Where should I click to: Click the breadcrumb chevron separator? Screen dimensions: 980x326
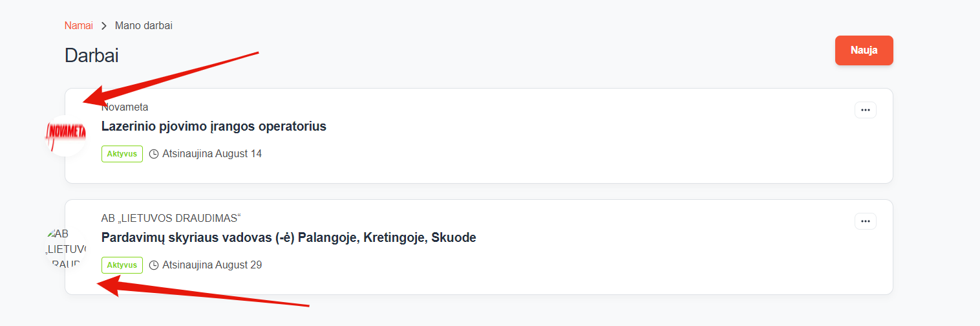(x=104, y=26)
